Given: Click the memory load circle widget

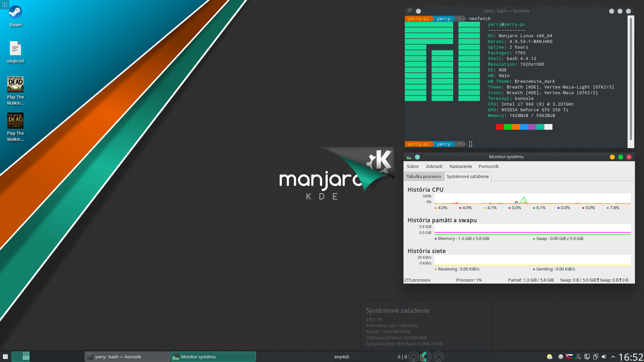Looking at the screenshot, I should (426, 357).
